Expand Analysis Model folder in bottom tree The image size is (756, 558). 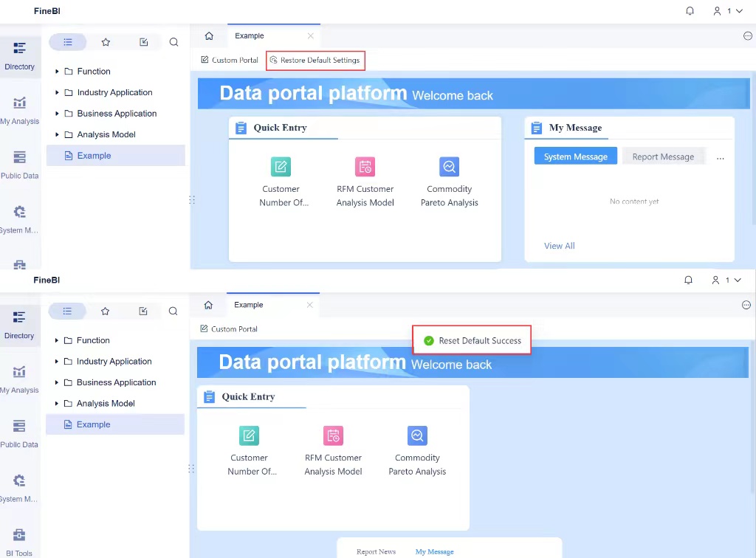[x=56, y=403]
